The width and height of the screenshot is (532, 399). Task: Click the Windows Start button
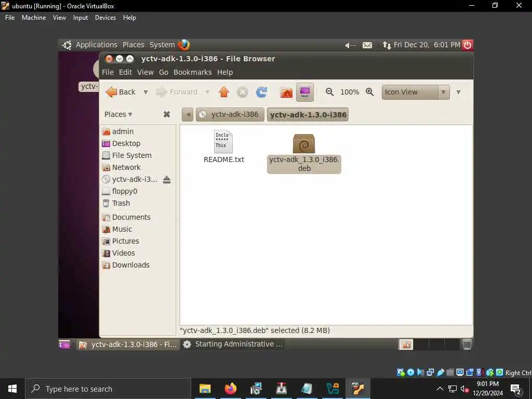(12, 389)
